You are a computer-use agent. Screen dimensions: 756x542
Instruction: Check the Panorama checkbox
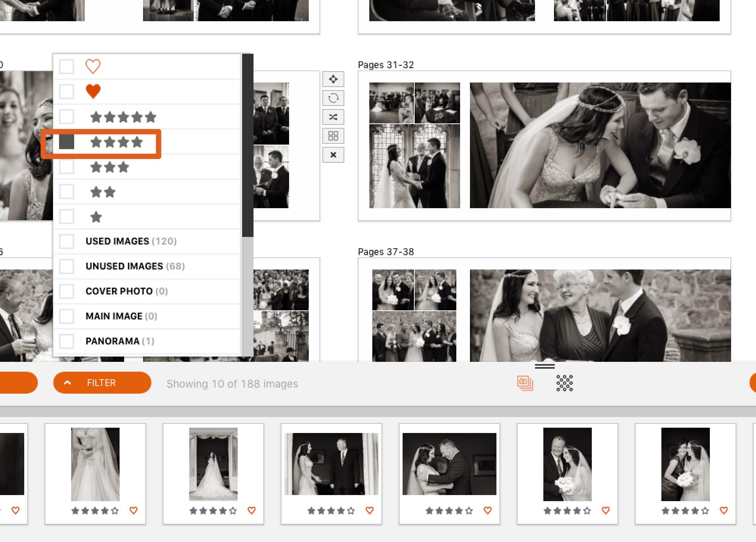67,341
